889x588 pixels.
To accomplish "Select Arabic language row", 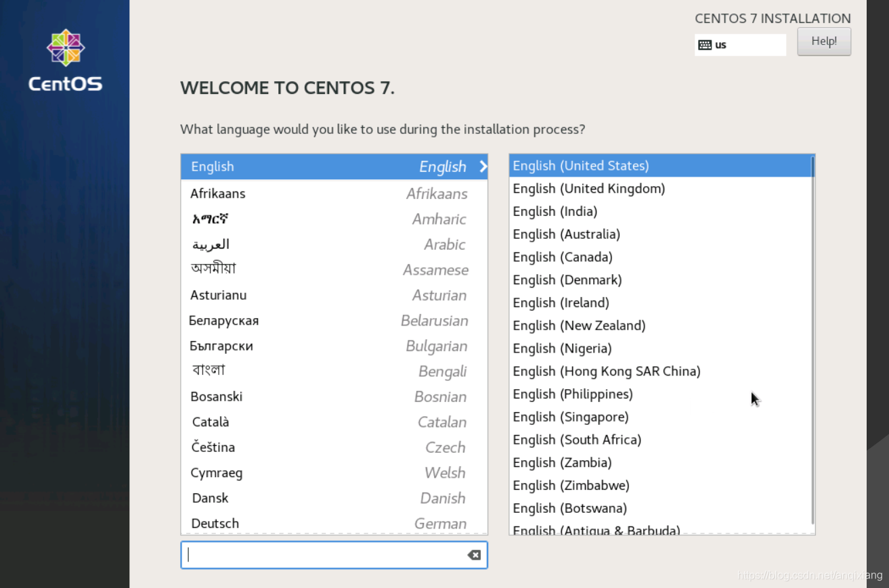I will [334, 244].
